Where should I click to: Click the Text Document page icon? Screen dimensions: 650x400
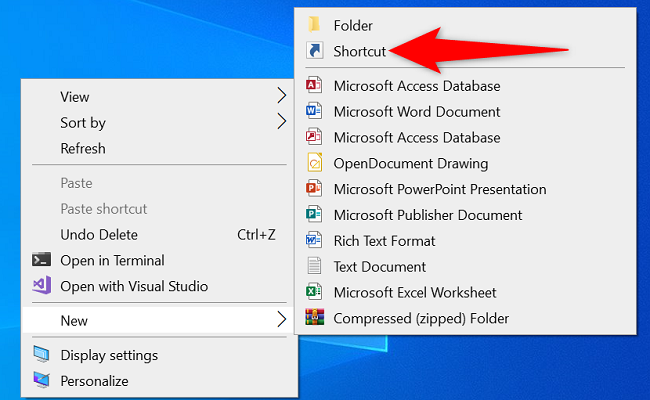[x=314, y=266]
